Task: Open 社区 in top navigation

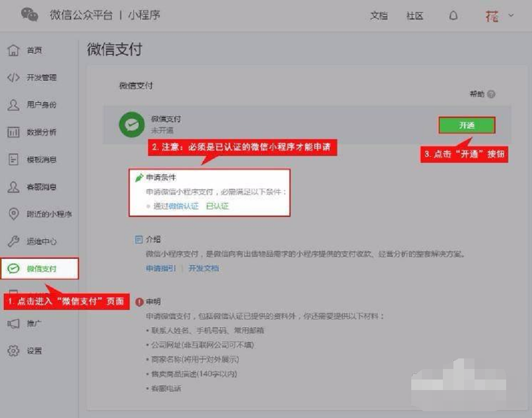Action: pos(414,16)
